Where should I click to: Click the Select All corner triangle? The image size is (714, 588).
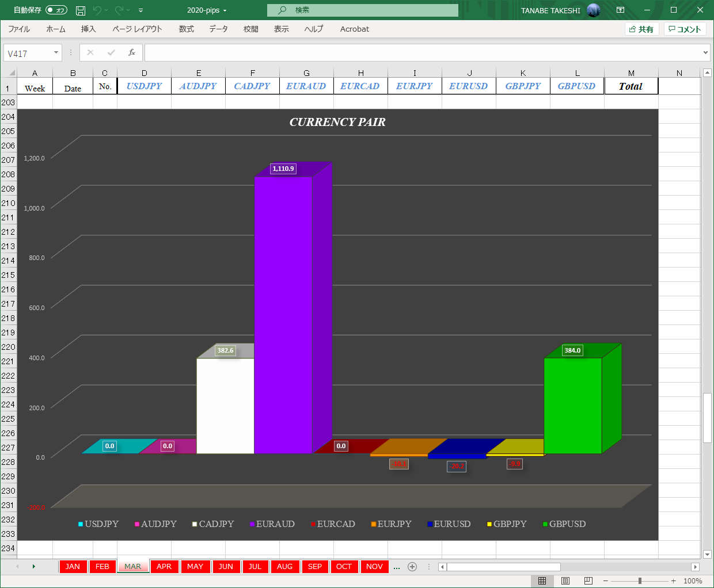[x=12, y=72]
